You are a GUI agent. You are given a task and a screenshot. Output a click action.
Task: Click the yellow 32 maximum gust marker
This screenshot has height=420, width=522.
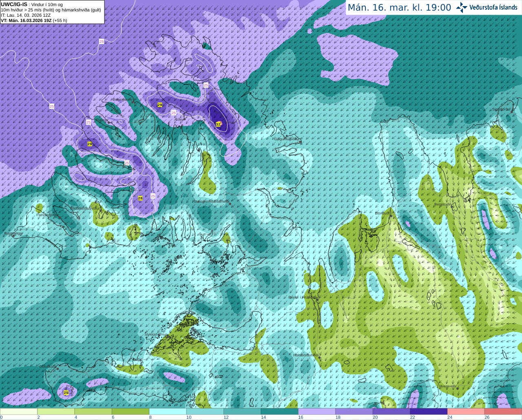[x=218, y=124]
